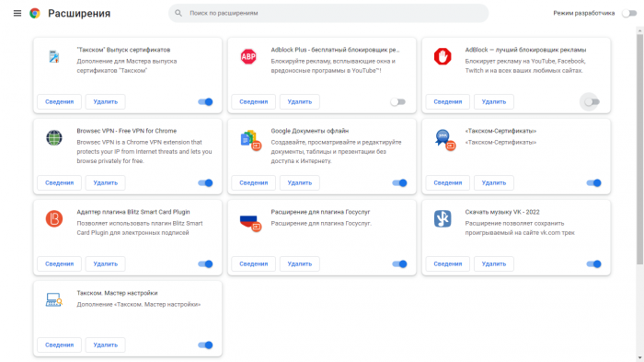This screenshot has width=644, height=362.
Task: Click the Адаптер плагина Blitz Smart Card Plugin title
Action: click(133, 212)
